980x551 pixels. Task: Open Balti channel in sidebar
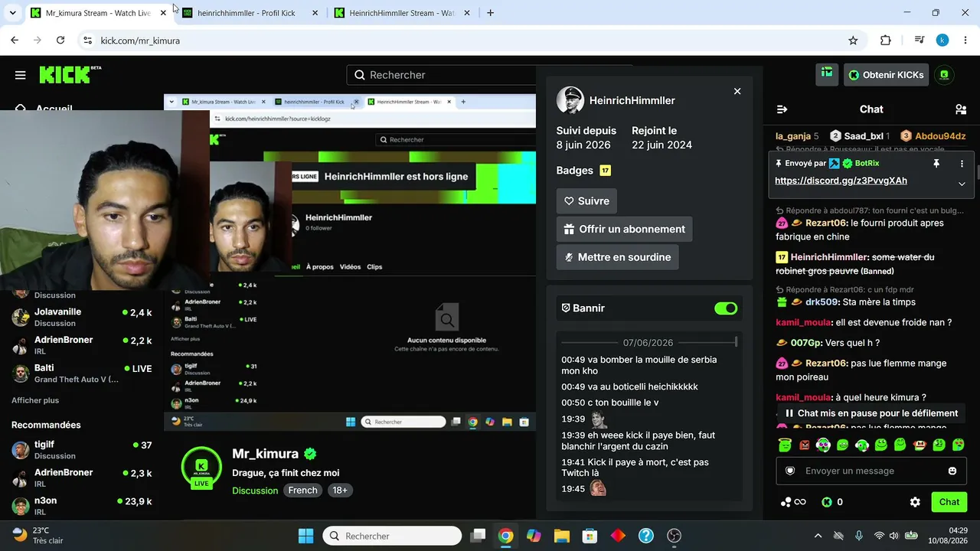pyautogui.click(x=82, y=373)
